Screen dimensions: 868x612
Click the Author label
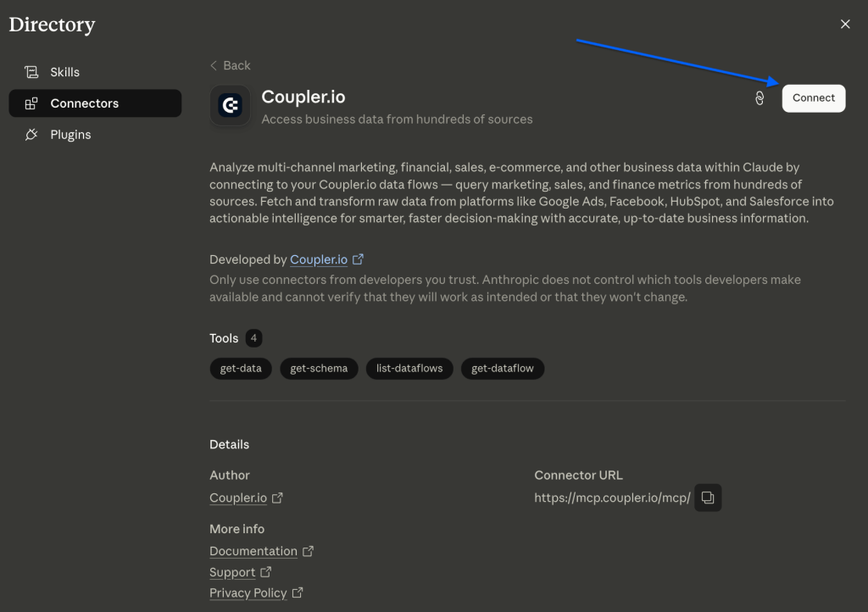point(230,475)
